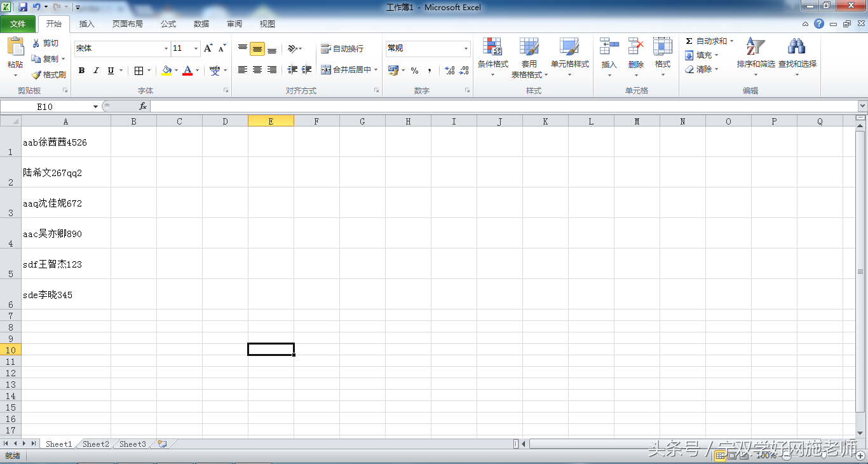This screenshot has width=868, height=464.
Task: Switch to Review (审阅) tab
Action: coord(234,24)
